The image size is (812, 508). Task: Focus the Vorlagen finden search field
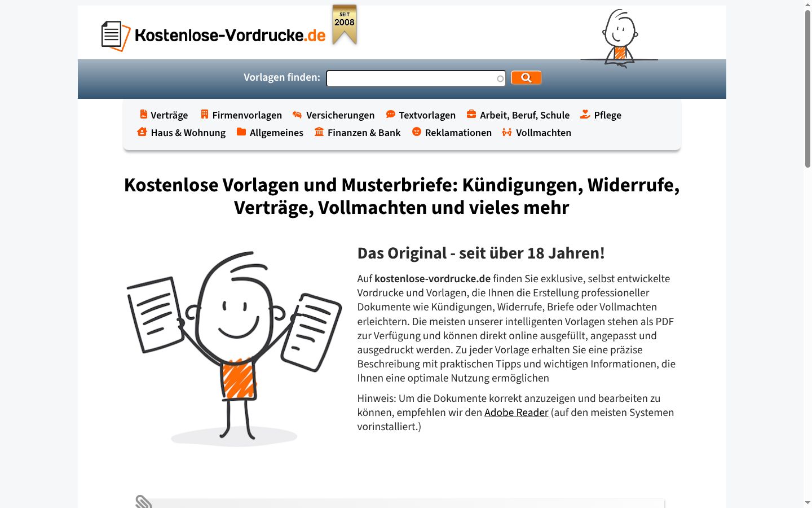pos(416,78)
